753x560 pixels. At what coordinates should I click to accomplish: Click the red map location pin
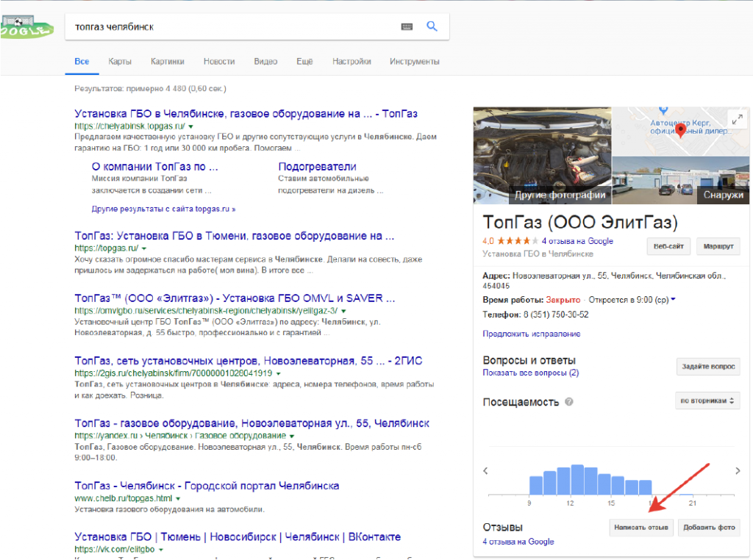pos(680,129)
